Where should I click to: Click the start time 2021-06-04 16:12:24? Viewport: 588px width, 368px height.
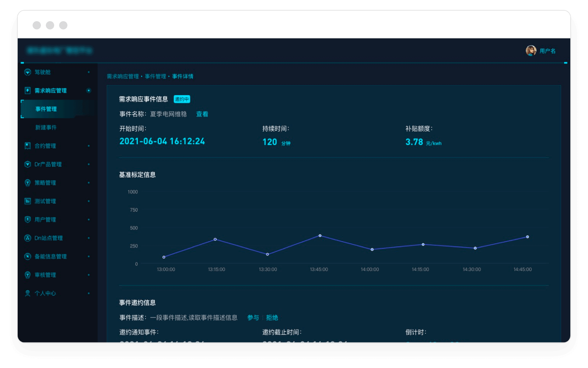click(162, 142)
